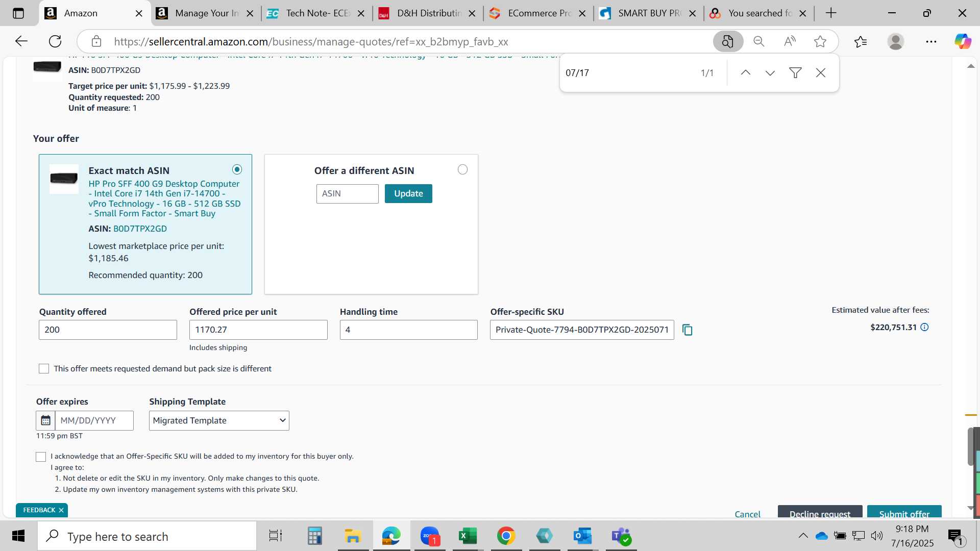The image size is (980, 551).
Task: Show info about estimated value after fees
Action: pyautogui.click(x=924, y=327)
